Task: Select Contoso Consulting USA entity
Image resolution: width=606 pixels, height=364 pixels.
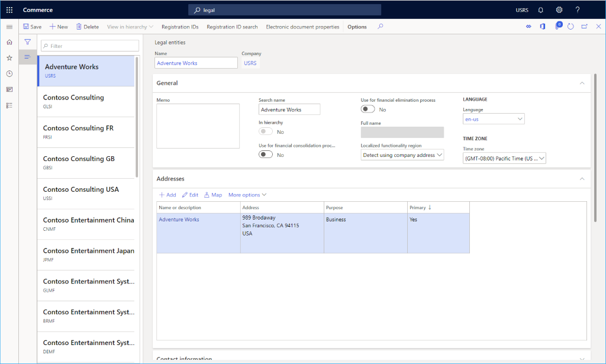Action: (x=86, y=193)
